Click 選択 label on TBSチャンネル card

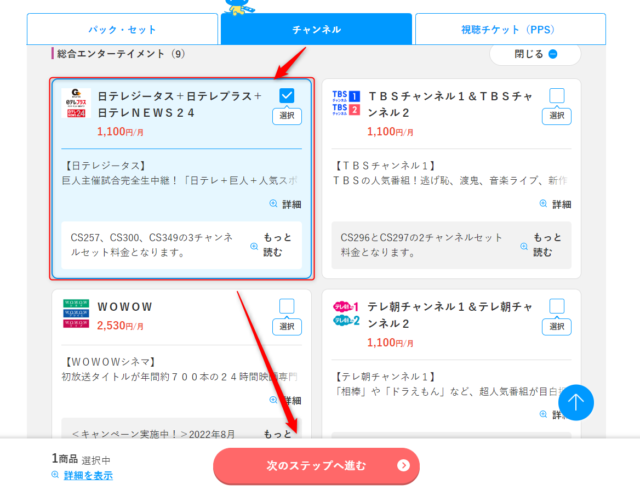point(557,116)
